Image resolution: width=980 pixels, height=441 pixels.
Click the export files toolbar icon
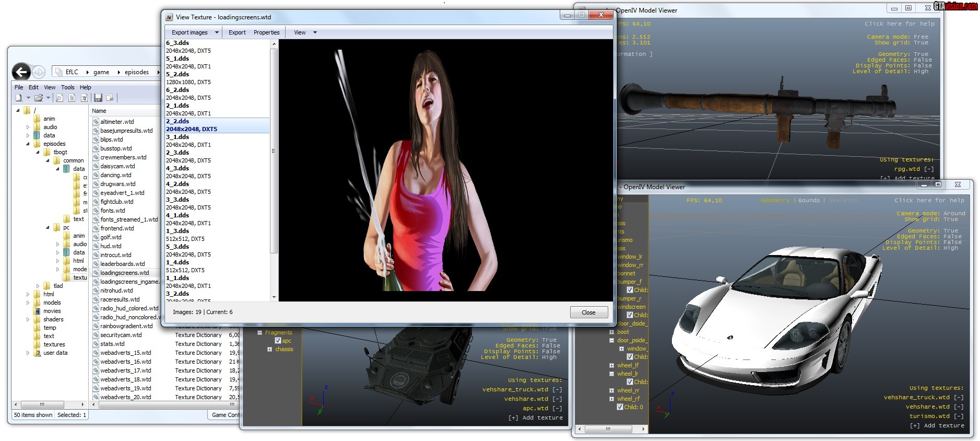tap(110, 98)
